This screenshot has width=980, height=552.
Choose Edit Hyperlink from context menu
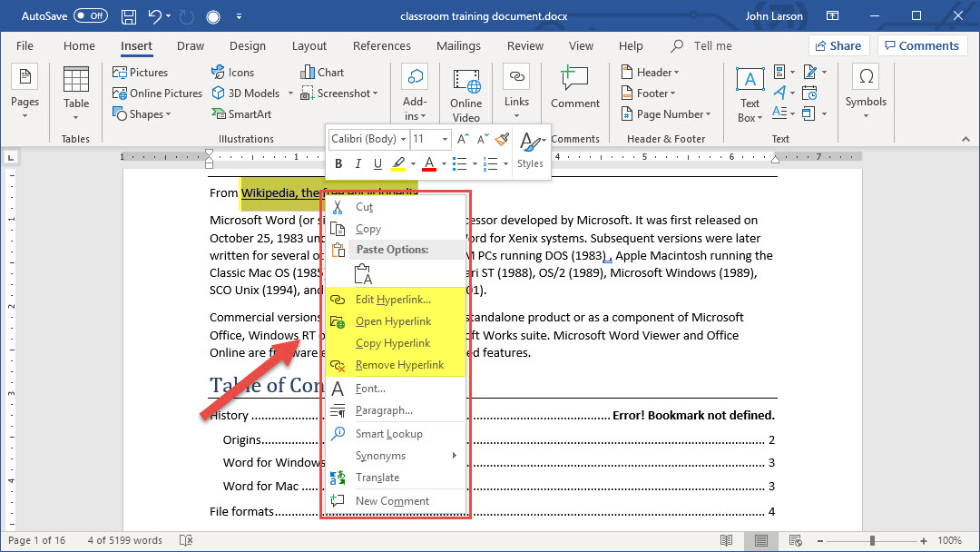pos(393,300)
